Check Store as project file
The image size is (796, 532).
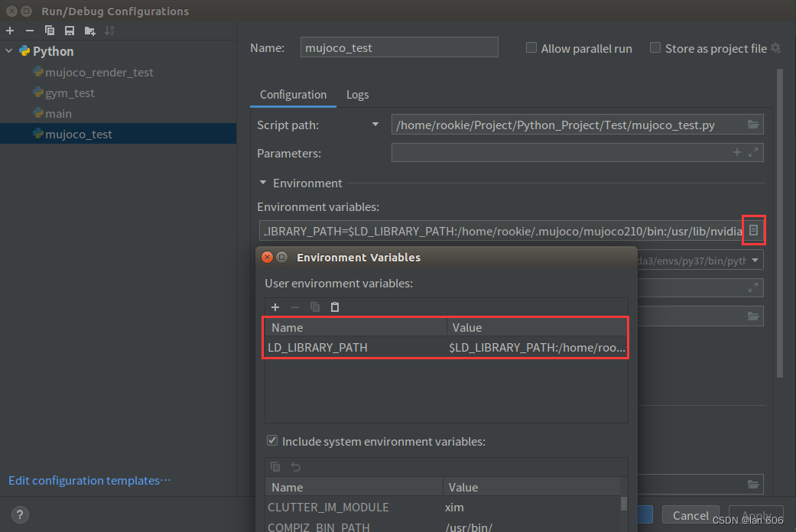coord(655,47)
